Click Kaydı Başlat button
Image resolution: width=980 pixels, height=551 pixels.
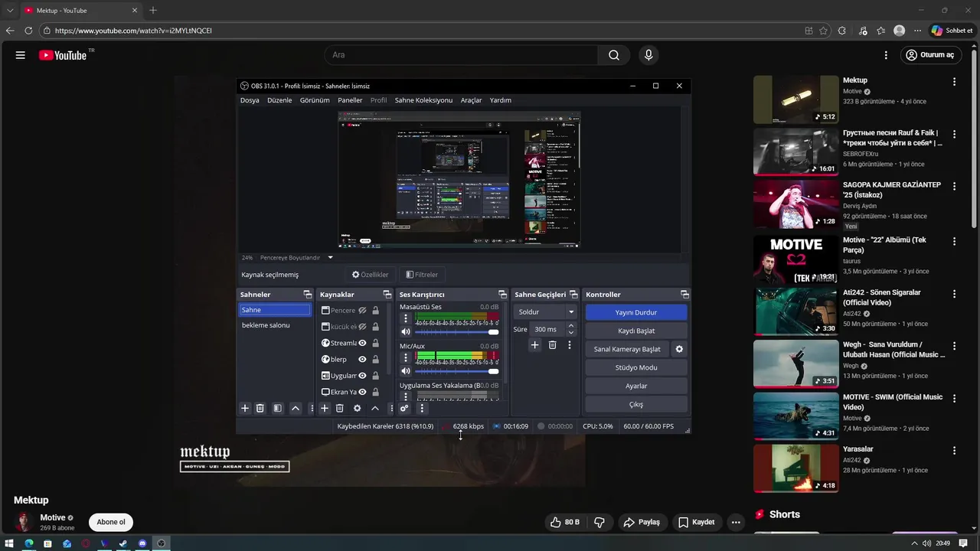tap(636, 331)
